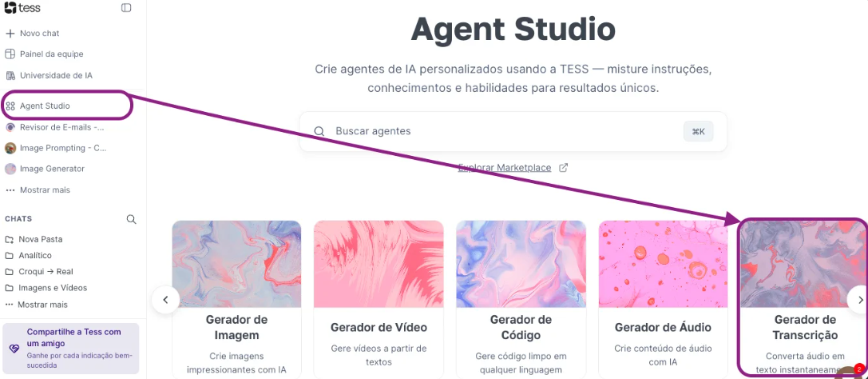868x379 pixels.
Task: Create a Nova Pasta folder
Action: point(34,239)
